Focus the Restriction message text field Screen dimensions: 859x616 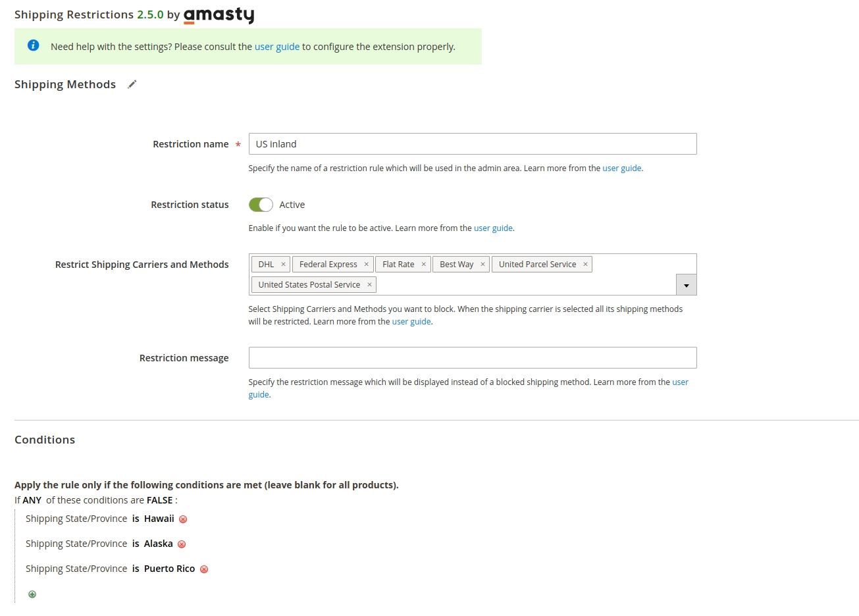click(x=473, y=358)
